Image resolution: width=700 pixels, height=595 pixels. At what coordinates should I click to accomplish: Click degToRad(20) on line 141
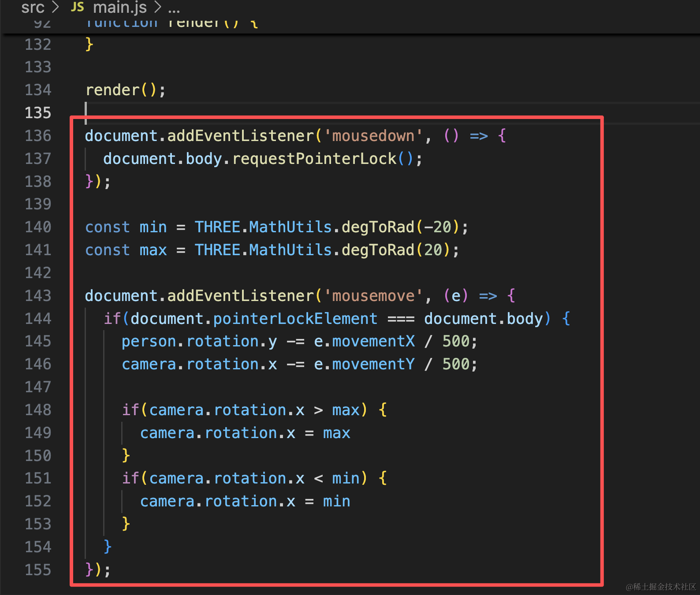pos(396,250)
